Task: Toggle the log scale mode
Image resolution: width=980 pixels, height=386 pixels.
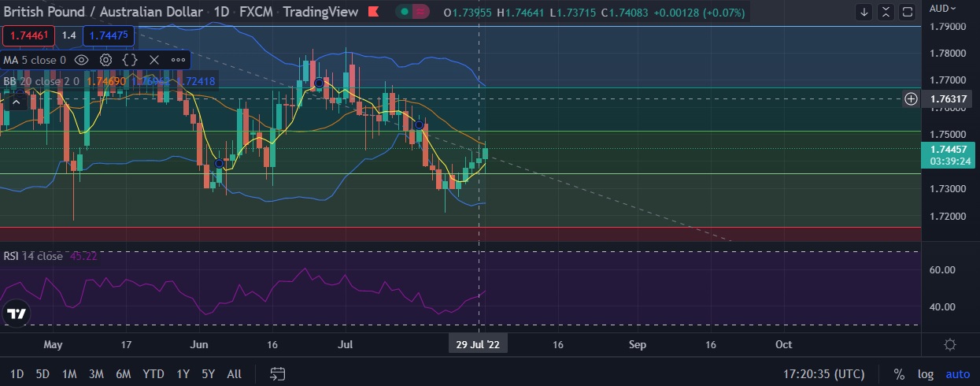Action: pos(925,374)
